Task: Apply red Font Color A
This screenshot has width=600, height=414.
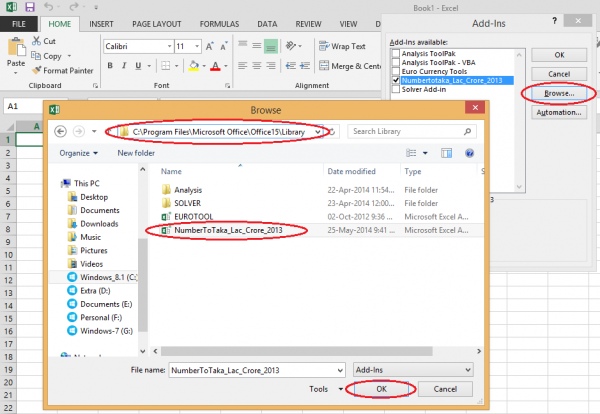Action: pos(215,66)
